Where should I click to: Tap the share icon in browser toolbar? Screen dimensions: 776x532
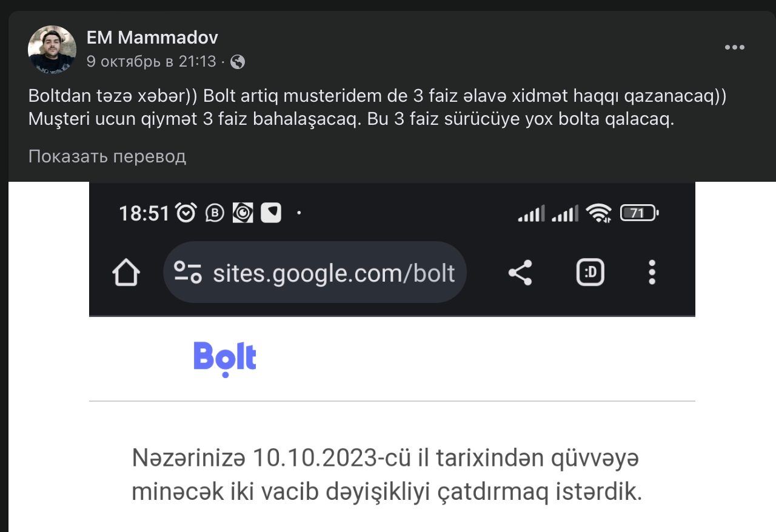[x=520, y=273]
